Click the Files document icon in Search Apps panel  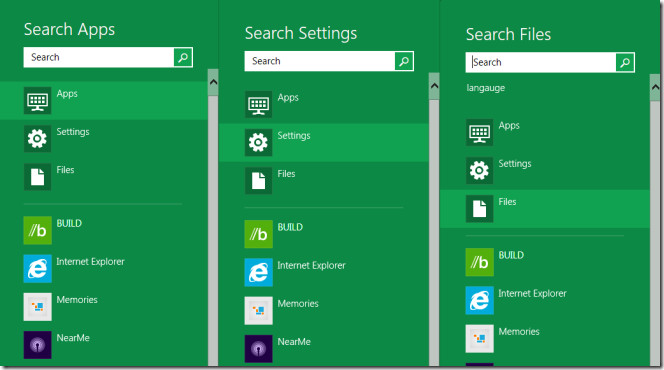tap(37, 177)
